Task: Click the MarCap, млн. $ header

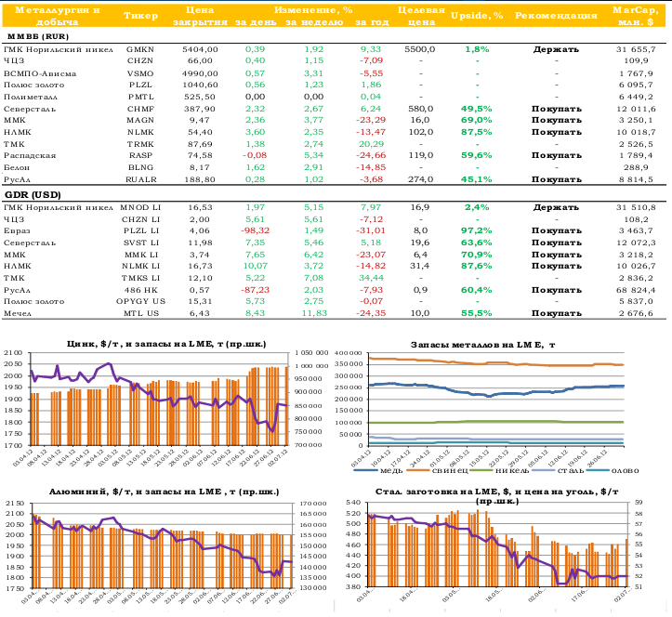Action: (x=635, y=16)
